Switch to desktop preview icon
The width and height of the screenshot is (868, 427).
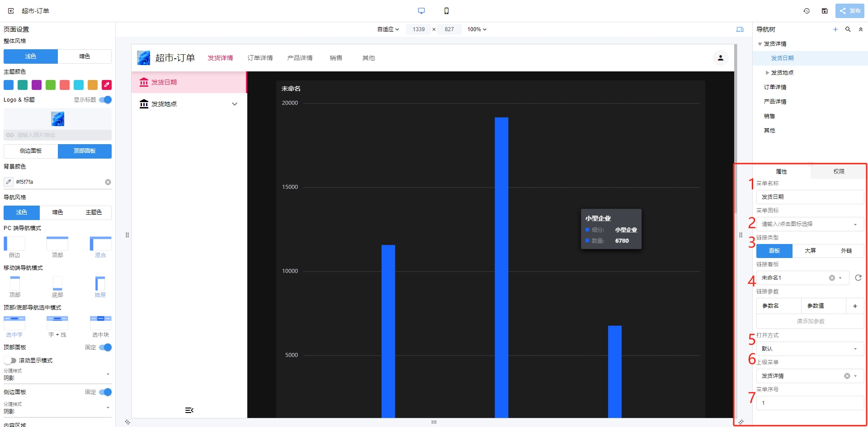click(421, 11)
